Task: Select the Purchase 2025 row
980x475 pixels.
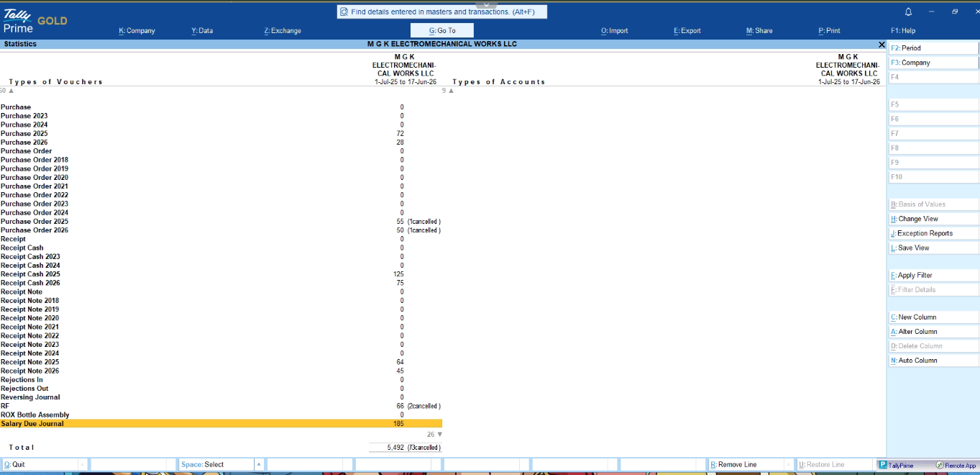Action: point(221,133)
